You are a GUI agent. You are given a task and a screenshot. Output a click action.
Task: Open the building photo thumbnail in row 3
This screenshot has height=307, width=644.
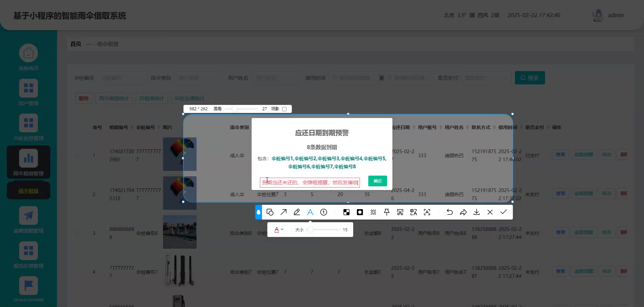(x=180, y=232)
